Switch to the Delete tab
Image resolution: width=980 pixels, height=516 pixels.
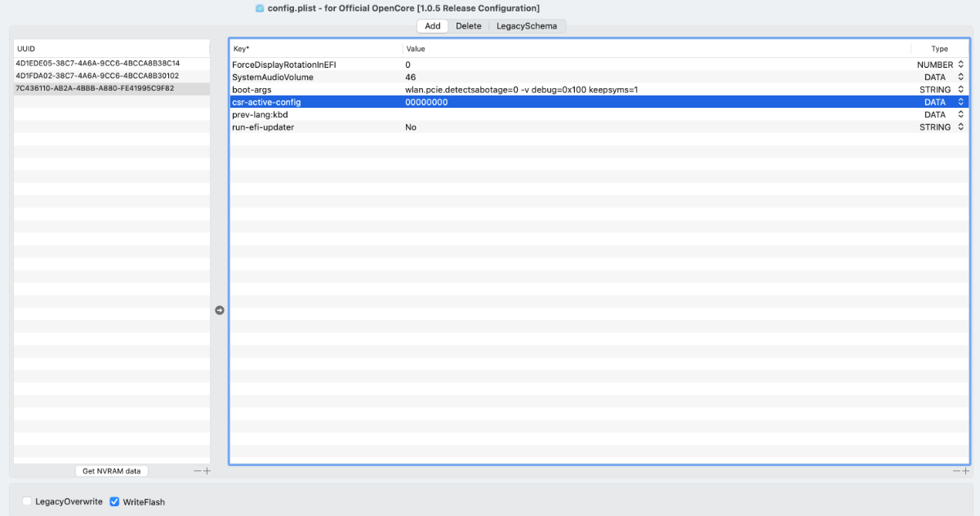469,26
